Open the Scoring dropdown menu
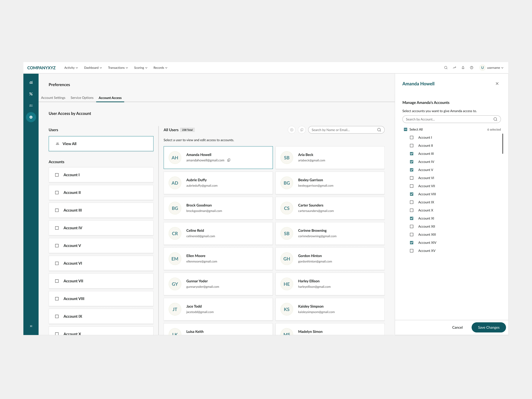The image size is (532, 399). click(x=141, y=68)
